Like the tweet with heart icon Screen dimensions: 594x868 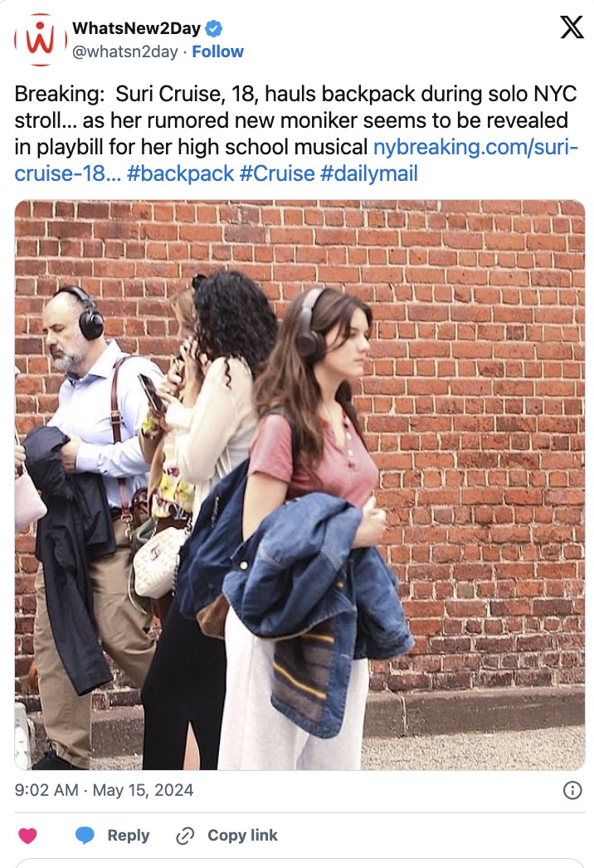click(27, 835)
